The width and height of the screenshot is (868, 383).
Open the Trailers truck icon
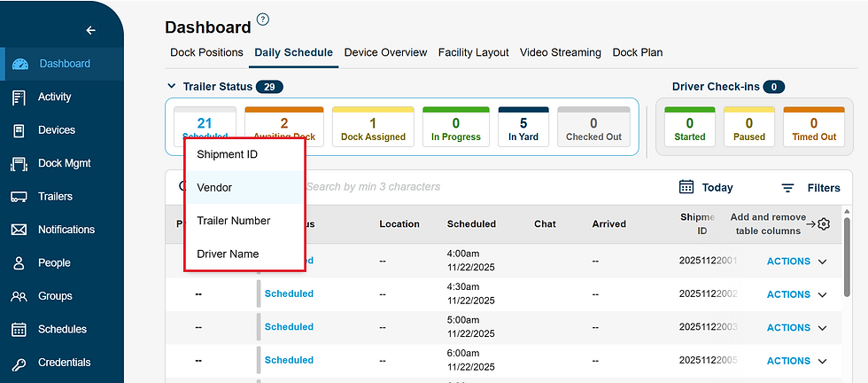coord(19,197)
